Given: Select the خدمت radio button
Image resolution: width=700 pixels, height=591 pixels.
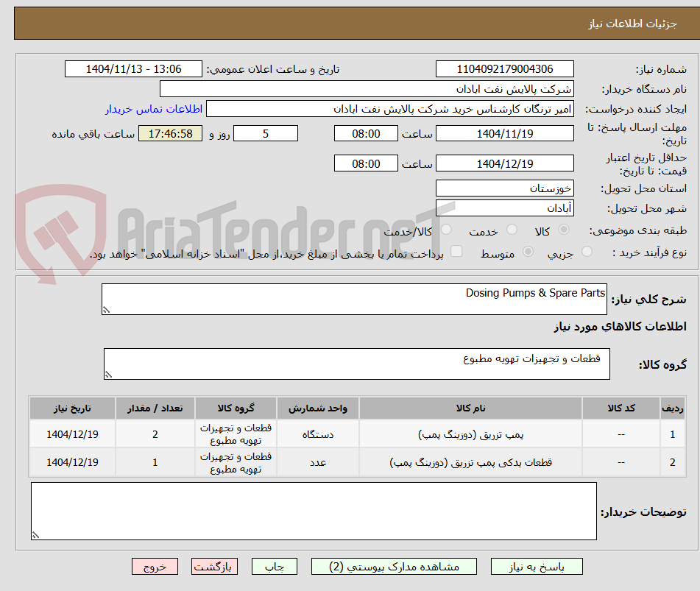Looking at the screenshot, I should point(512,230).
